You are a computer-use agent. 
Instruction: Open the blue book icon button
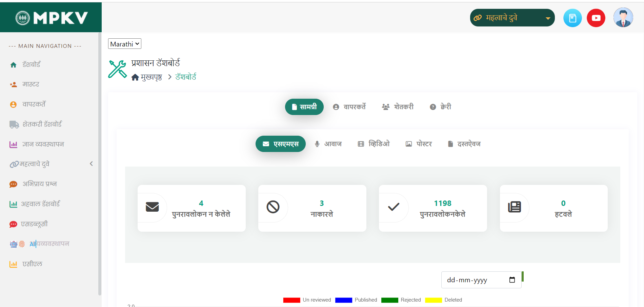pyautogui.click(x=572, y=18)
